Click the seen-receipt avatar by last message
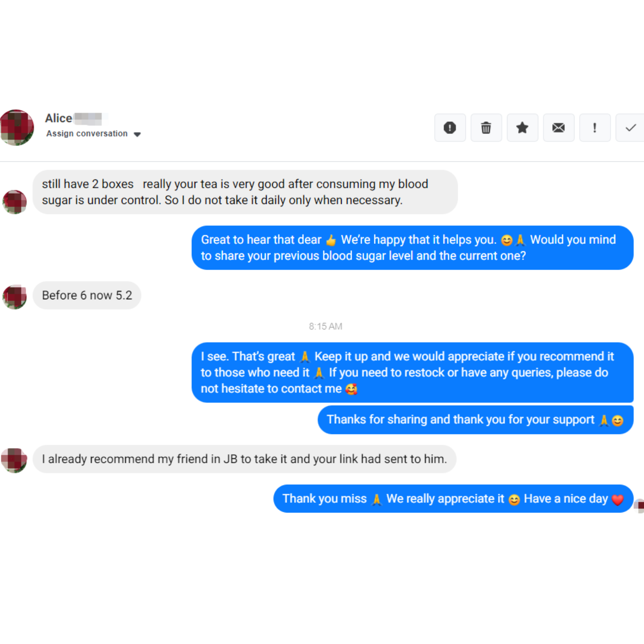 (639, 506)
